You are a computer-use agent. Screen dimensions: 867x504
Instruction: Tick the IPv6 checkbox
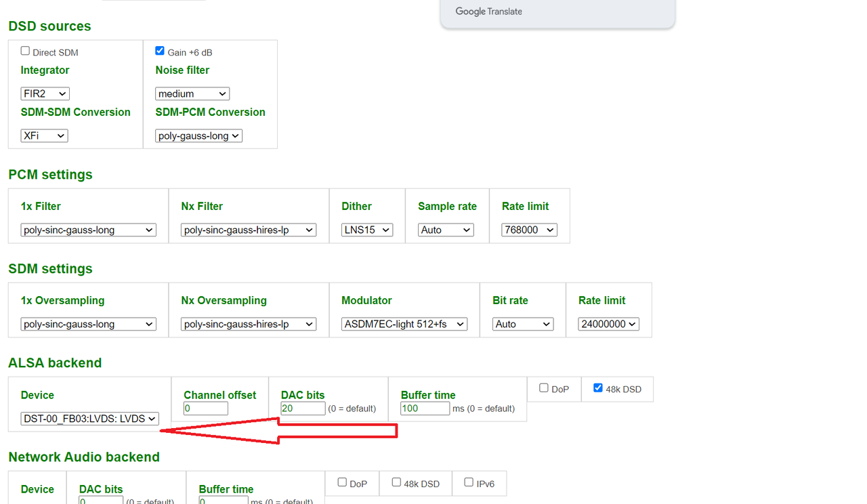[x=469, y=482]
